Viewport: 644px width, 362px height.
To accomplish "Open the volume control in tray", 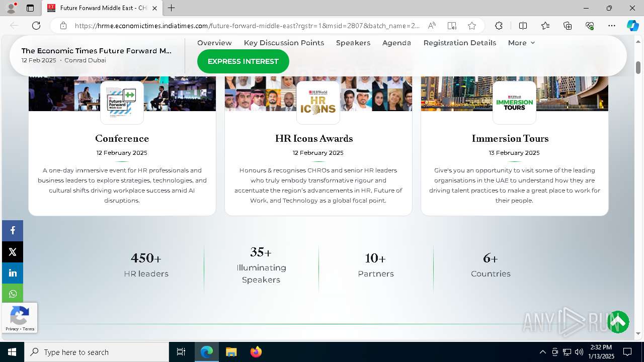I will [x=579, y=352].
